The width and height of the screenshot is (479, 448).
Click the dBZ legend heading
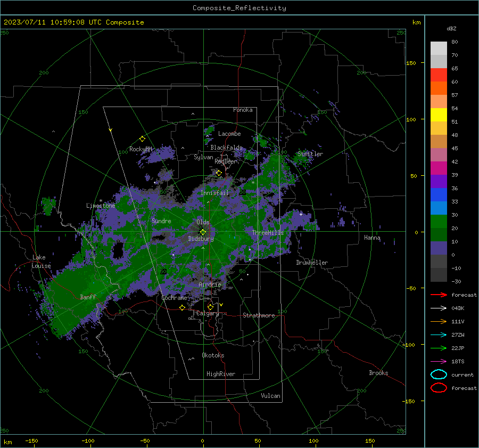(x=451, y=28)
